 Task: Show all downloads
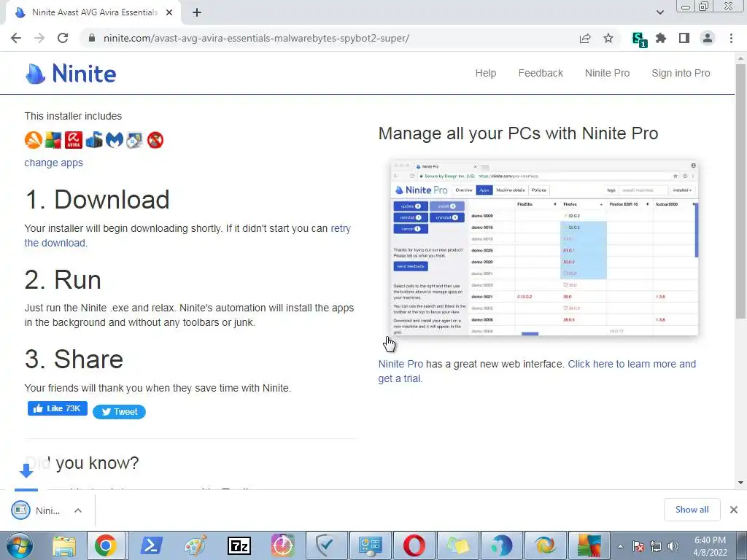point(692,510)
